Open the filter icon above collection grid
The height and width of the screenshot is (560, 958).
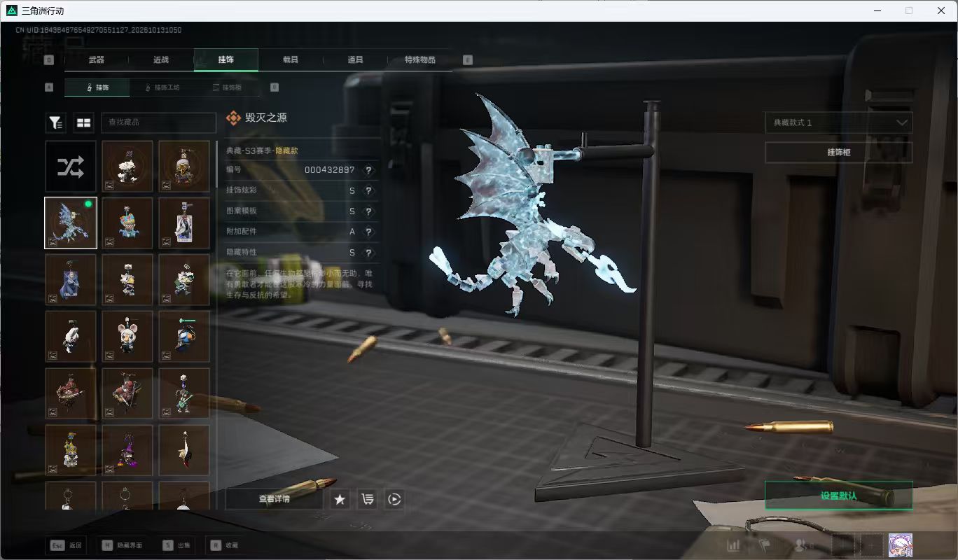56,122
